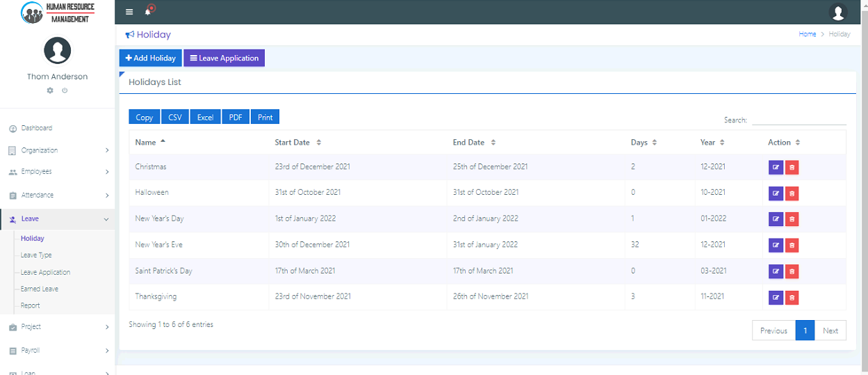This screenshot has width=868, height=375.
Task: Click the power icon under Thom Anderson
Action: tap(65, 90)
